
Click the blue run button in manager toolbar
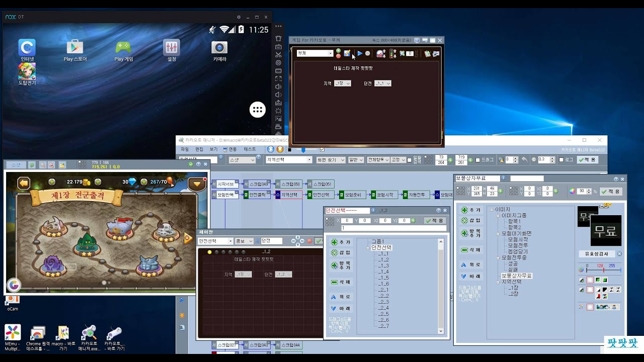tap(271, 149)
